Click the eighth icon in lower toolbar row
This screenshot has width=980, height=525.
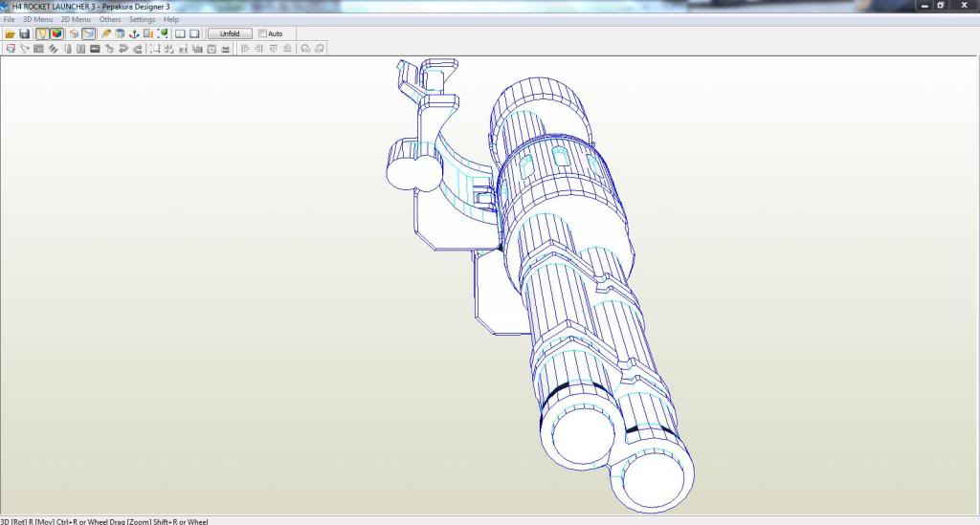coord(109,49)
